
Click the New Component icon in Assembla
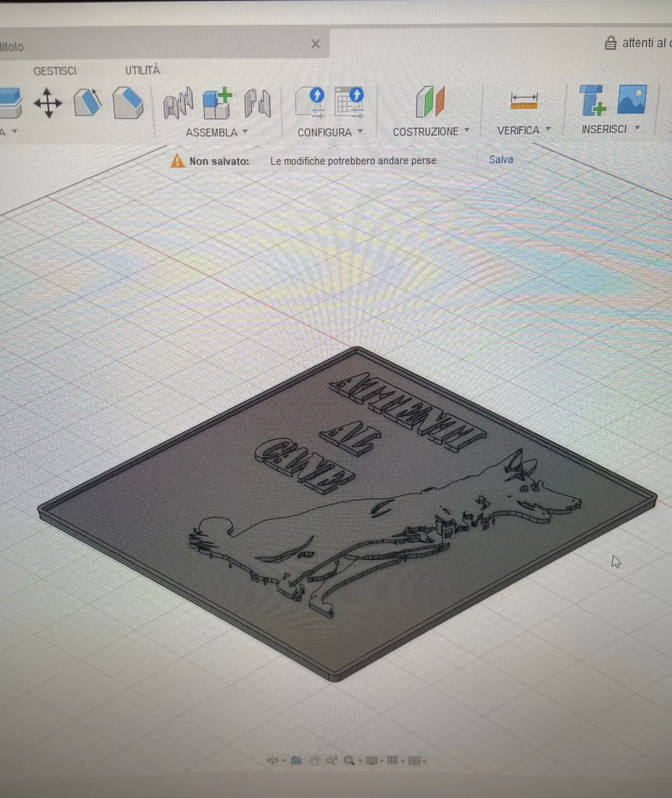click(216, 104)
